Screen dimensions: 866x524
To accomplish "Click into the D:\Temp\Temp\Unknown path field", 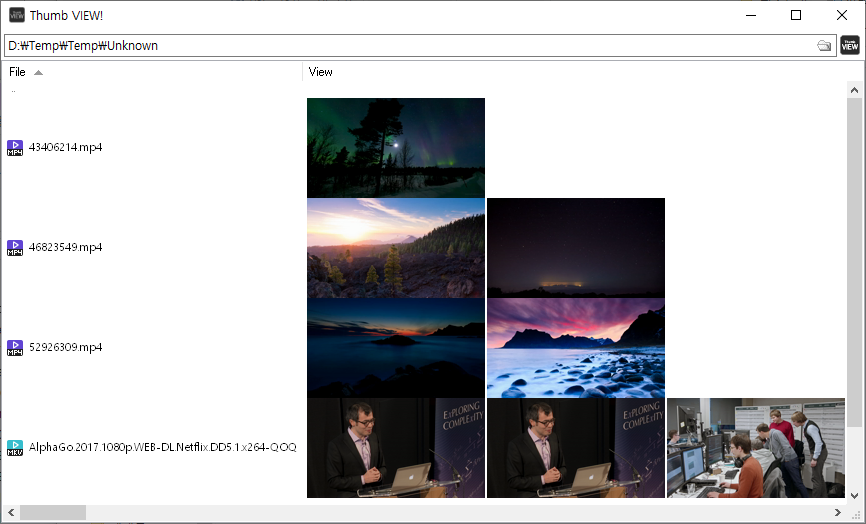I will (400, 46).
